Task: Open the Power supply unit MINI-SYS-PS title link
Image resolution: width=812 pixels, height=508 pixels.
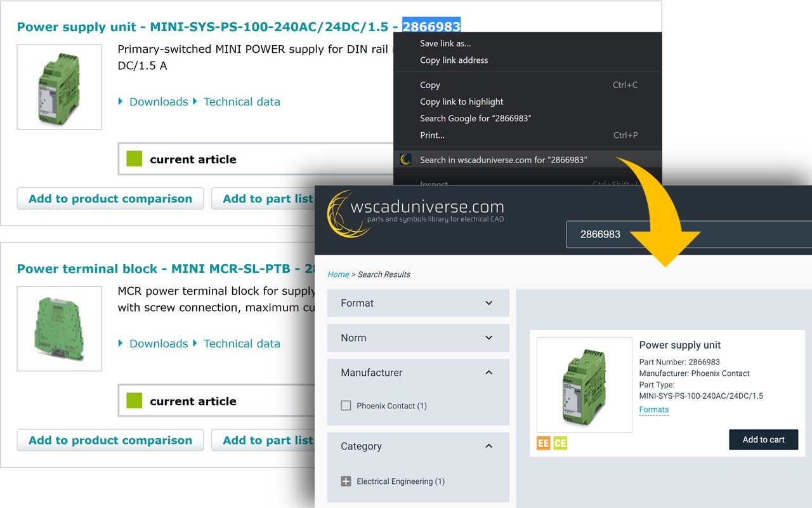Action: point(239,27)
